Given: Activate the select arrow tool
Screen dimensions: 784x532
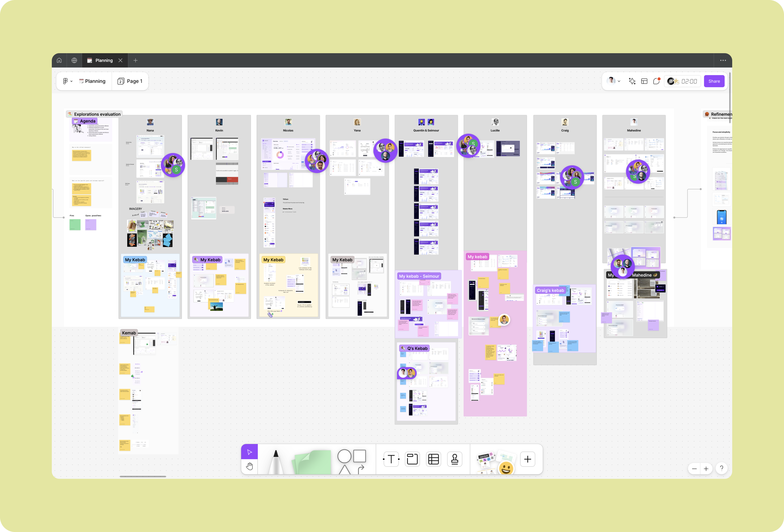Looking at the screenshot, I should [249, 452].
